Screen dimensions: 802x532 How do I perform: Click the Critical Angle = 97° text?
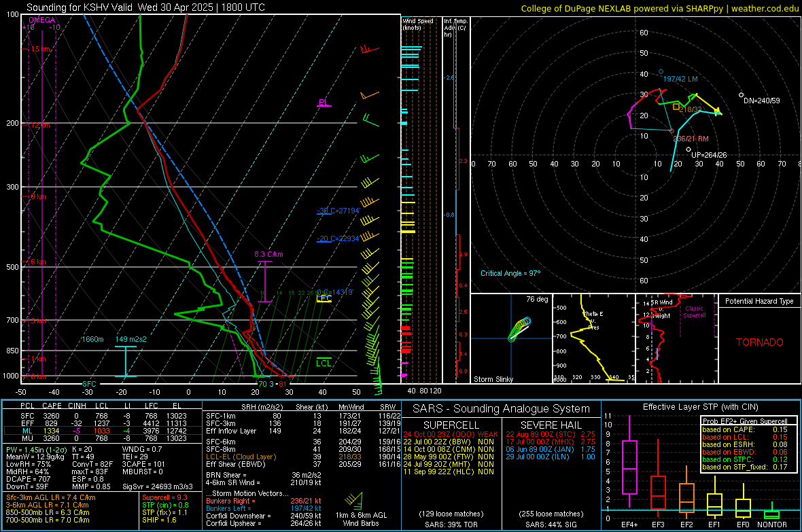pos(510,273)
